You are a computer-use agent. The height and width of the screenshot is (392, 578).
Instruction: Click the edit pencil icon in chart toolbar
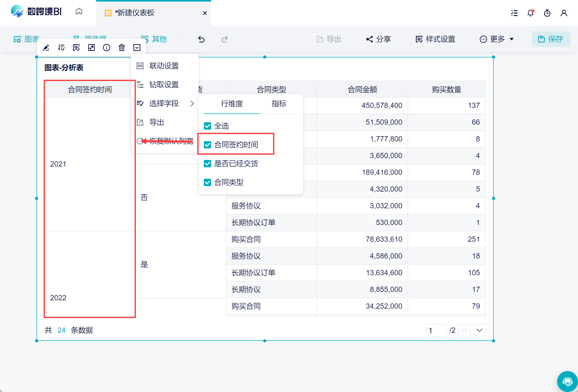coord(46,48)
